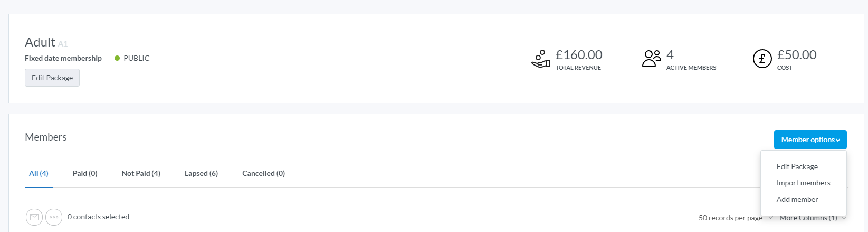Click the email envelope icon for selected contacts
Viewport: 868px width, 232px height.
tap(34, 217)
